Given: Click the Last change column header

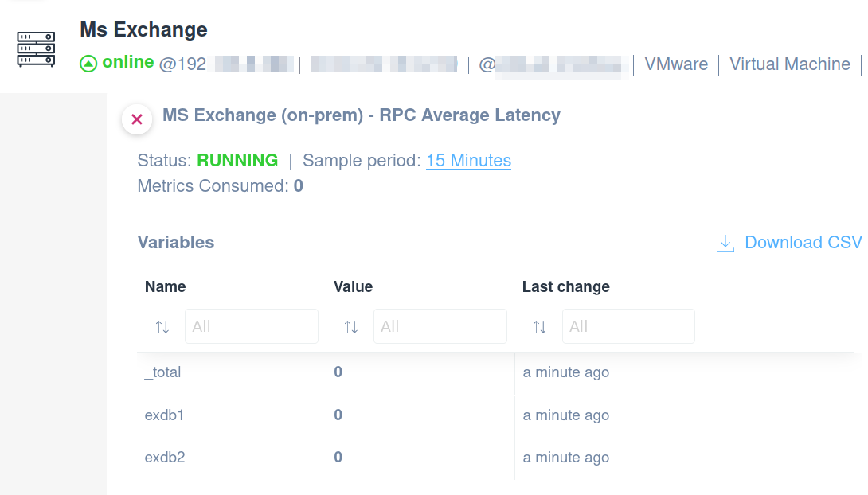Looking at the screenshot, I should pos(565,286).
